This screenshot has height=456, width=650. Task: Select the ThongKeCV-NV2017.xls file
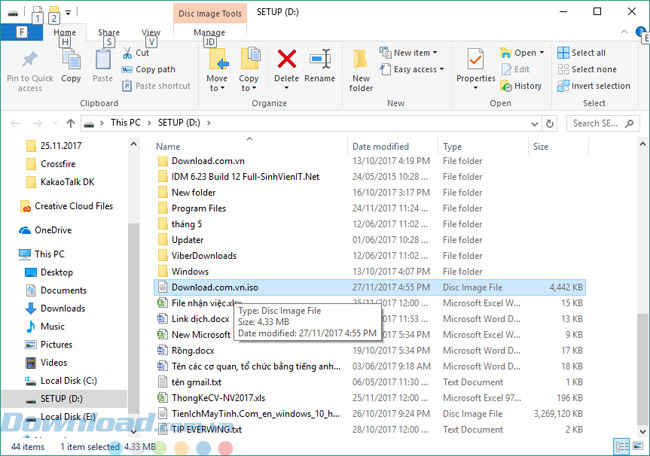[x=369, y=398]
